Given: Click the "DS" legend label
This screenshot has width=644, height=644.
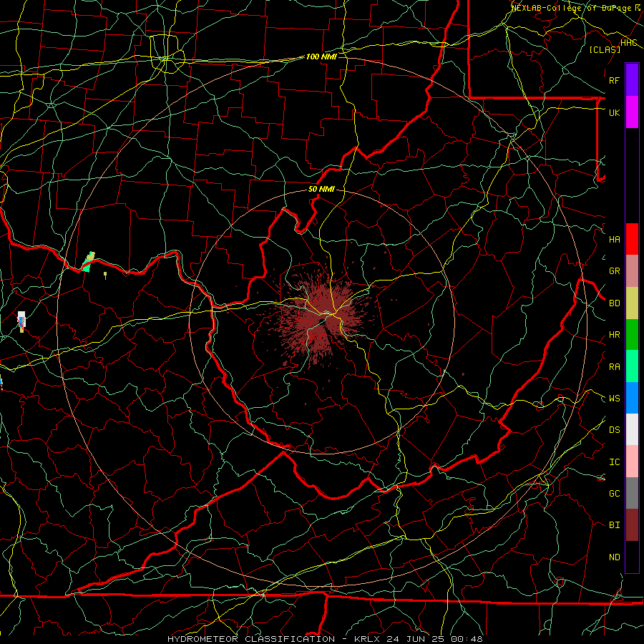Looking at the screenshot, I should 614,430.
